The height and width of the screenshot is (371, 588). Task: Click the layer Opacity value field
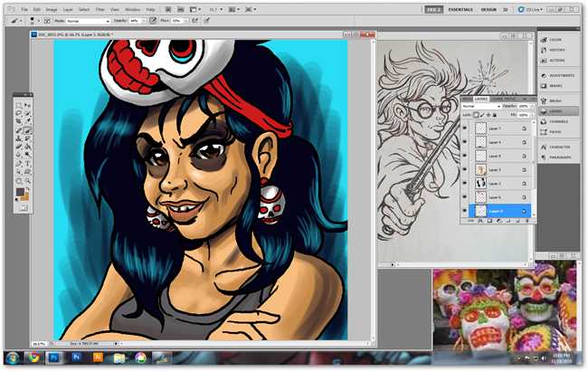pos(523,107)
